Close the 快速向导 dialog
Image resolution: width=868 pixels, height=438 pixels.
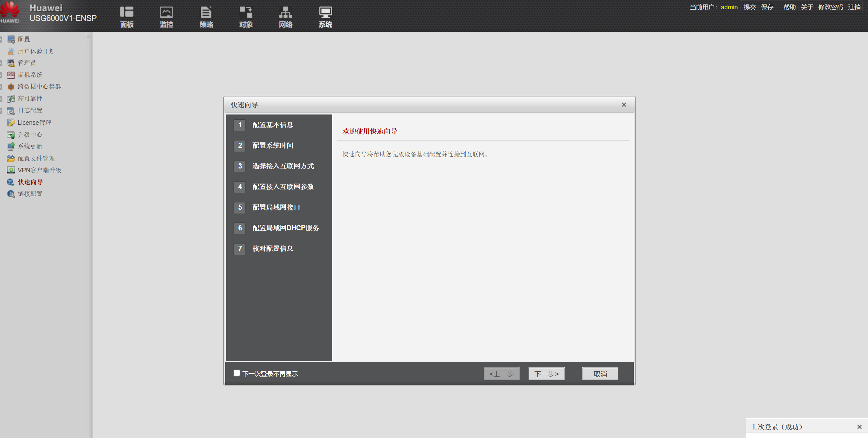(624, 105)
